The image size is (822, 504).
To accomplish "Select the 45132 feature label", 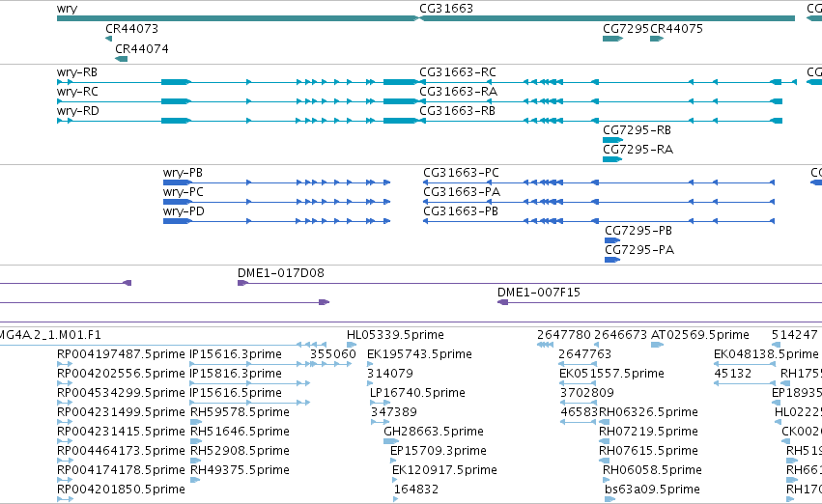I will coord(733,374).
